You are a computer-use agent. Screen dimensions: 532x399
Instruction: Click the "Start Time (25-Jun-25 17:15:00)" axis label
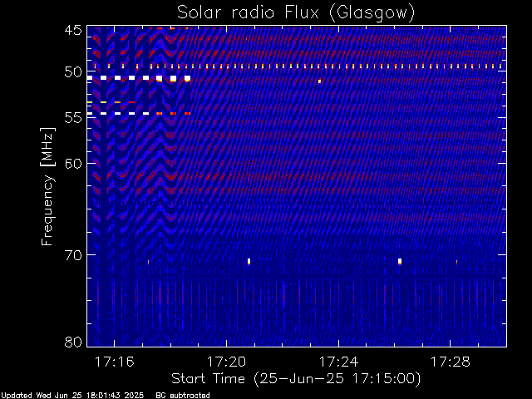(x=296, y=379)
